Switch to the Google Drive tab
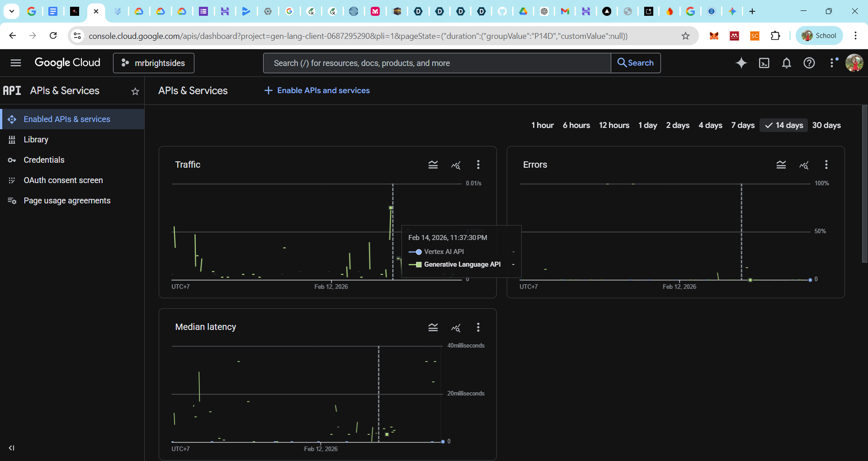The height and width of the screenshot is (461, 868). pyautogui.click(x=523, y=11)
